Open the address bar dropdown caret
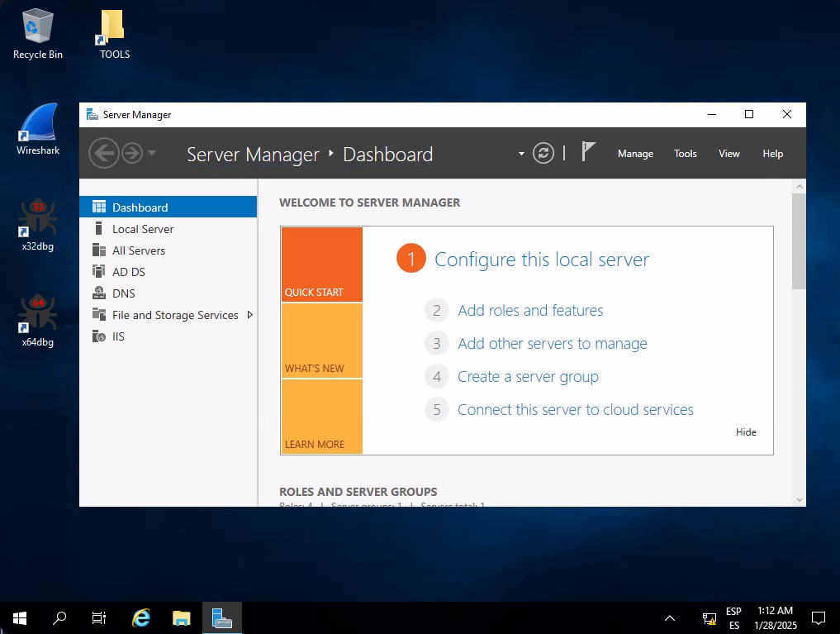The image size is (840, 634). pyautogui.click(x=521, y=154)
